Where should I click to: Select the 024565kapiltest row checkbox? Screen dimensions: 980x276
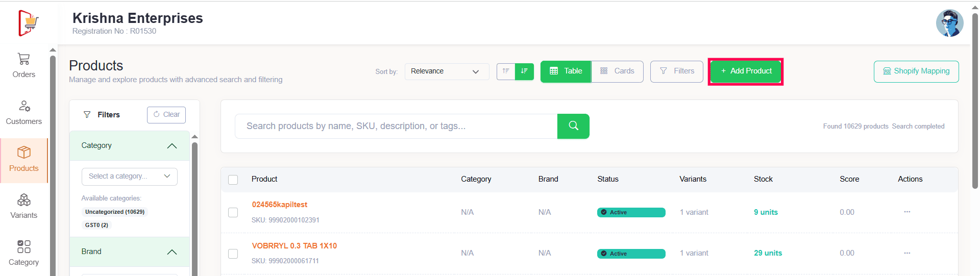pos(233,212)
